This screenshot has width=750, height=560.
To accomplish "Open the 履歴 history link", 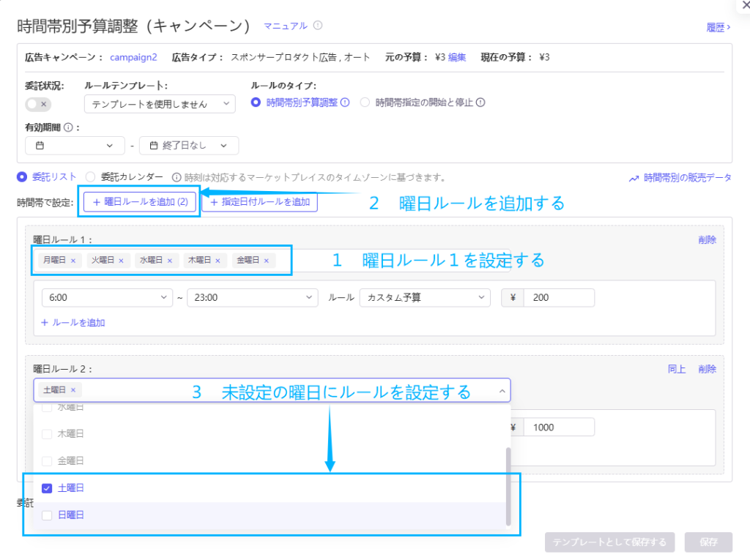I will (719, 28).
